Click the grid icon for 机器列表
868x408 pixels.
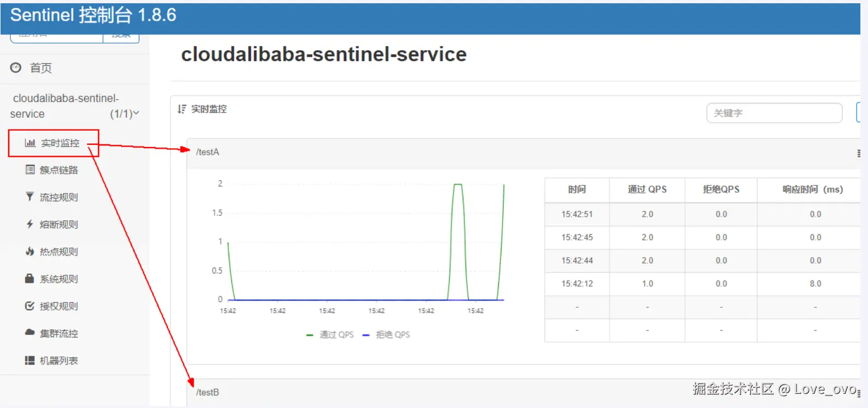click(30, 360)
